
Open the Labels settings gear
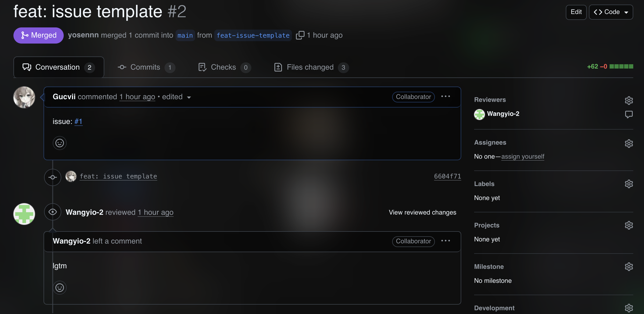629,184
